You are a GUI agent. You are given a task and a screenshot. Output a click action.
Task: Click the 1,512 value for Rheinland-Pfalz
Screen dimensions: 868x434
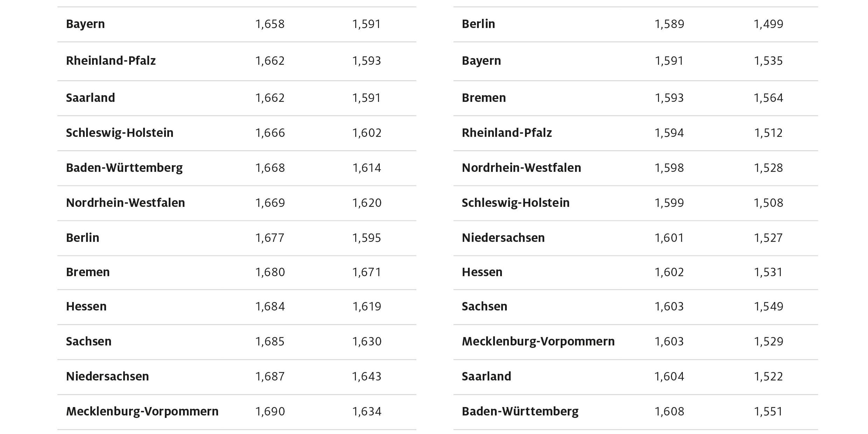(768, 133)
